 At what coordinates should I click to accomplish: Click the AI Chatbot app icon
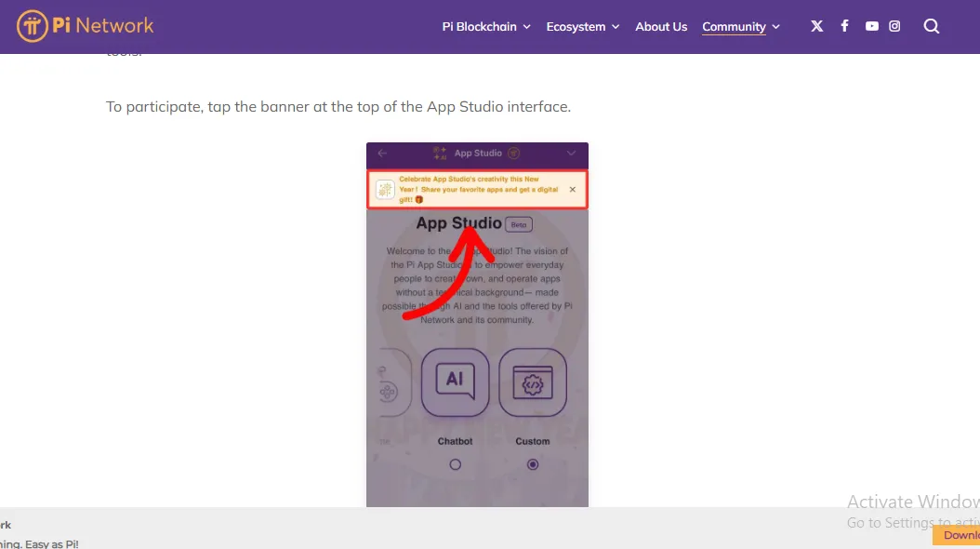click(x=455, y=382)
